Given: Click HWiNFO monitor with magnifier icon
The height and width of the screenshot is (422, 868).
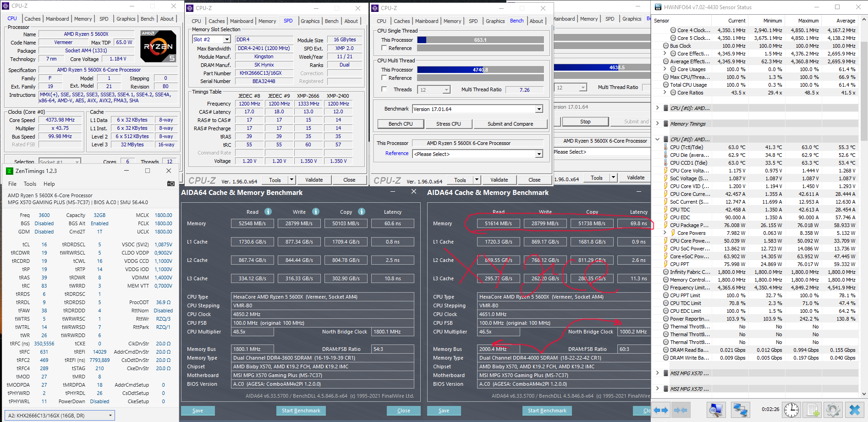Looking at the screenshot, I should pos(715,410).
